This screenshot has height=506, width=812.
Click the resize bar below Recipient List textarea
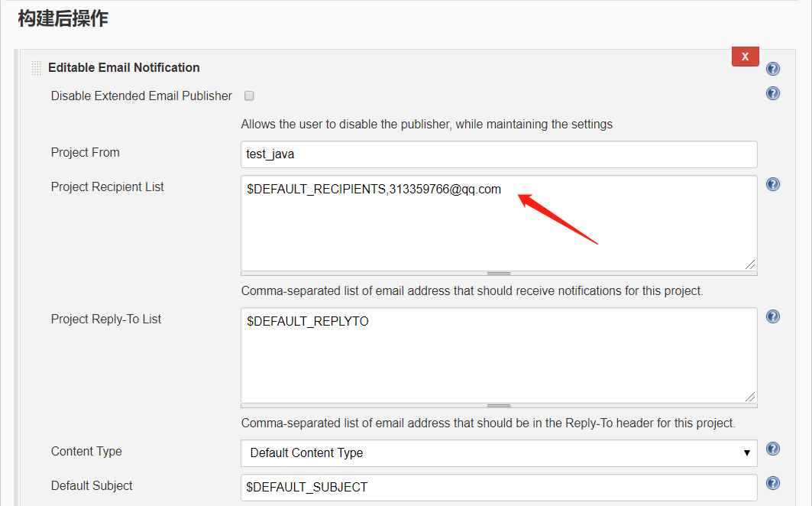499,273
